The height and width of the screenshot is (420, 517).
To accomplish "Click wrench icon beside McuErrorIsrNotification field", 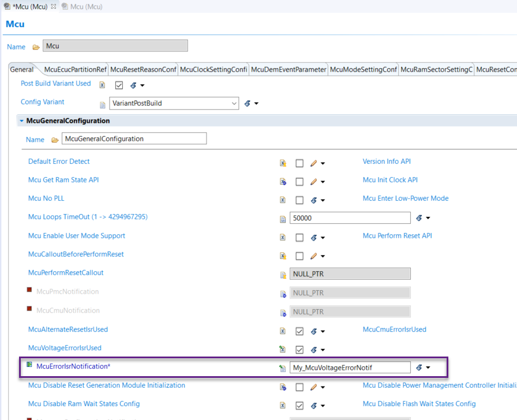I will click(x=419, y=367).
